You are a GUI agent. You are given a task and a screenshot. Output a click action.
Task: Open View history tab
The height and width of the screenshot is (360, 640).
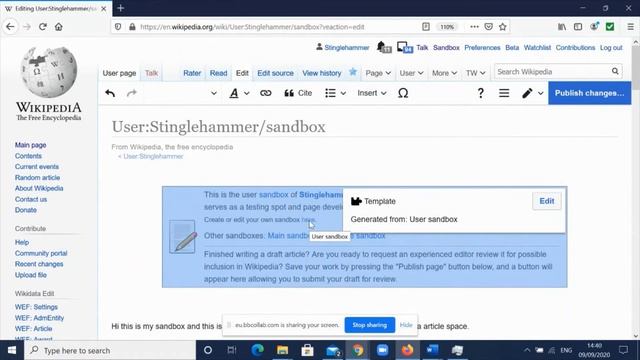(322, 73)
